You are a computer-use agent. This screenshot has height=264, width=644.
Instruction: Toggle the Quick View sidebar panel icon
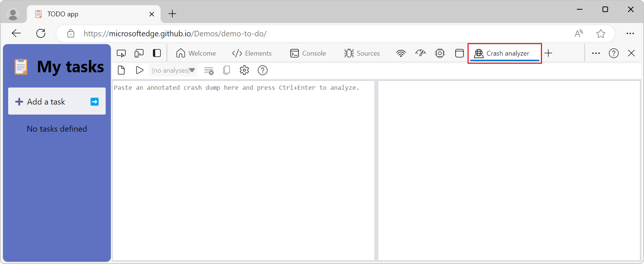(157, 53)
